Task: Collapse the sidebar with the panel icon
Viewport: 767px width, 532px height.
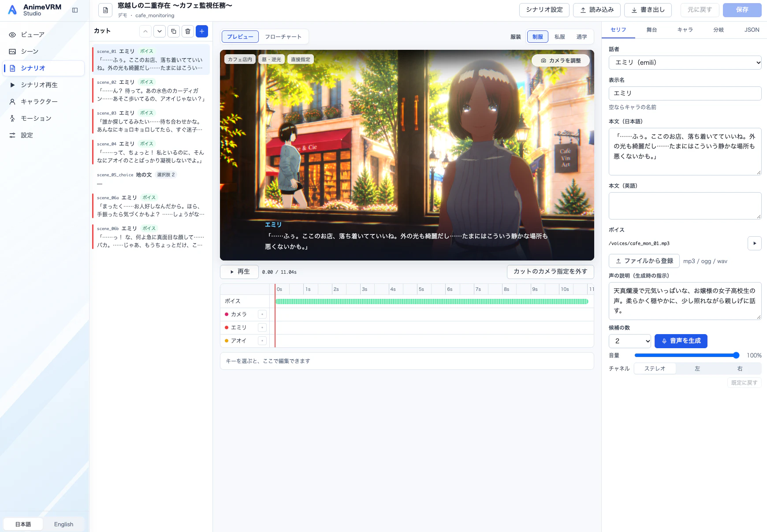Action: pyautogui.click(x=75, y=10)
